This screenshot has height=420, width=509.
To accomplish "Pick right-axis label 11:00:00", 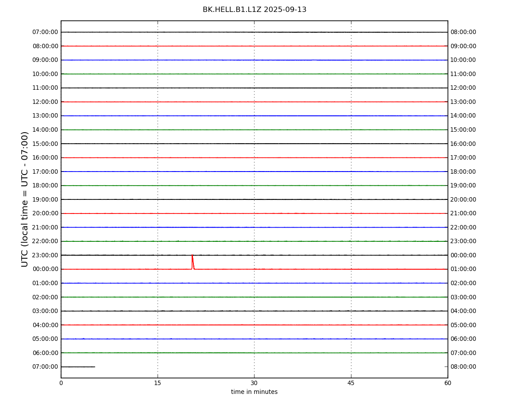I will pos(463,74).
